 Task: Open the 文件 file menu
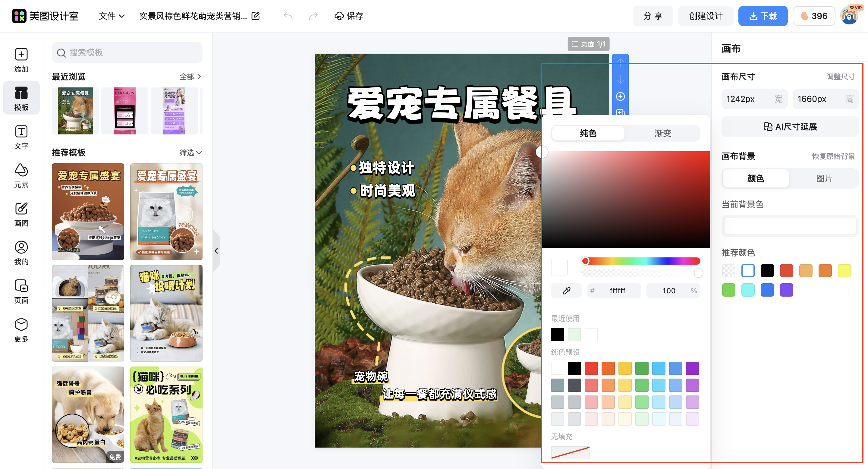click(112, 16)
